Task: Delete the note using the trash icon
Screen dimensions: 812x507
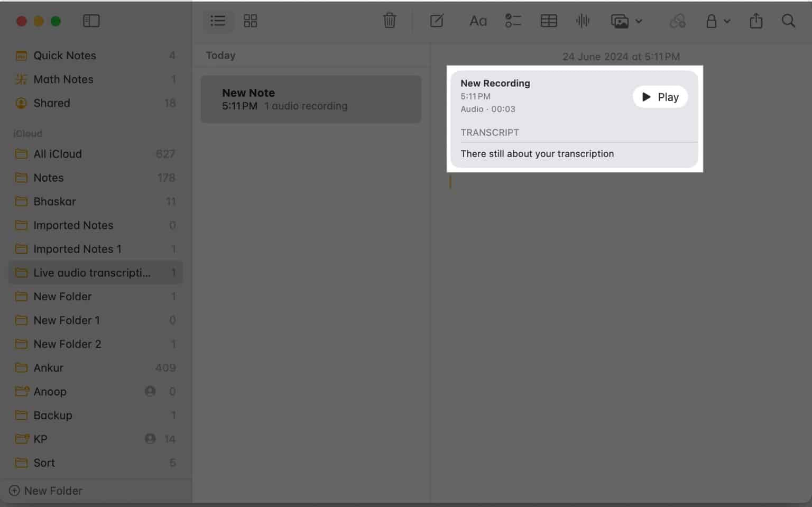Action: tap(389, 21)
